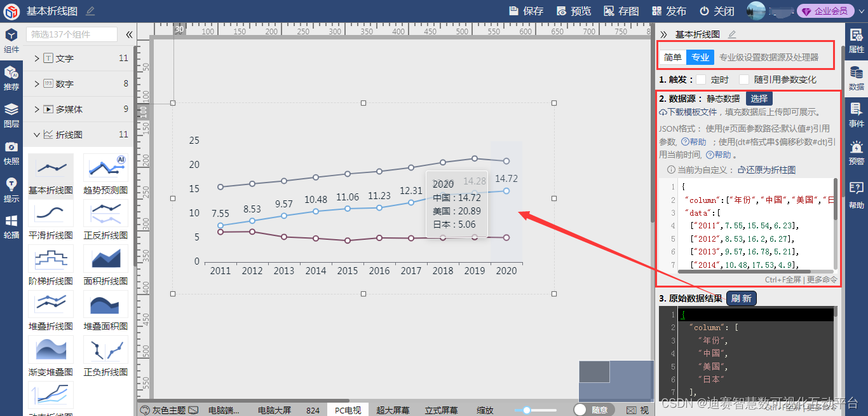Switch to 专业 professional mode
The width and height of the screenshot is (868, 416).
[700, 57]
